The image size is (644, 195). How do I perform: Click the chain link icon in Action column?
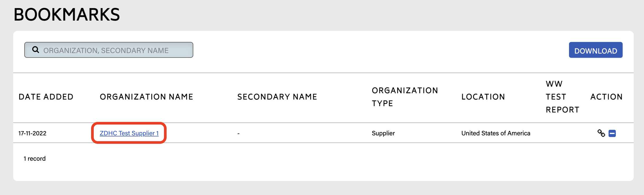point(601,133)
